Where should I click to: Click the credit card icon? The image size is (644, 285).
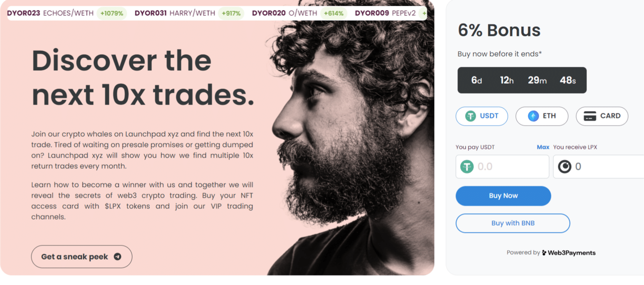pos(590,116)
